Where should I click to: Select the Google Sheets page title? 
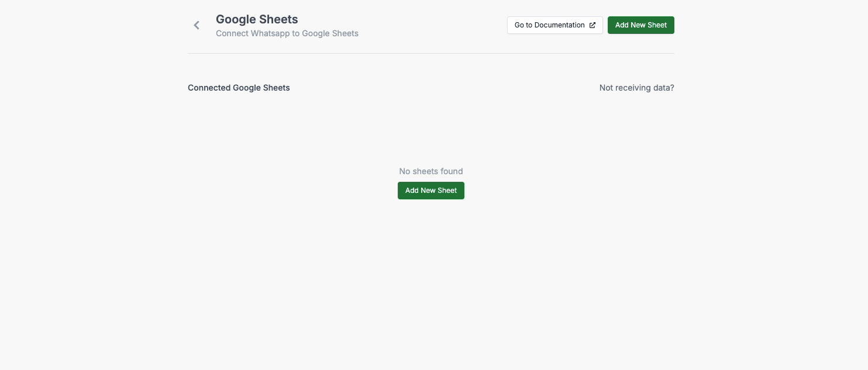point(257,19)
